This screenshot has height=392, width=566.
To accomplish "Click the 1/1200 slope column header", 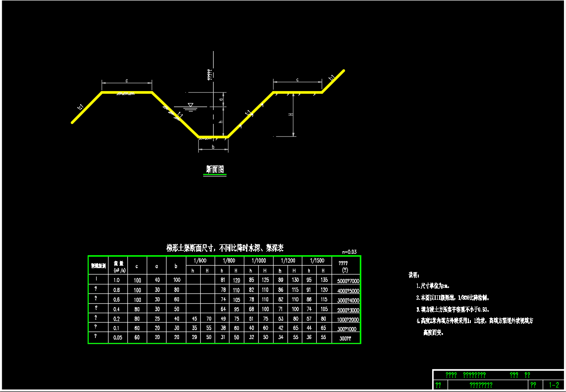I will coord(287,261).
